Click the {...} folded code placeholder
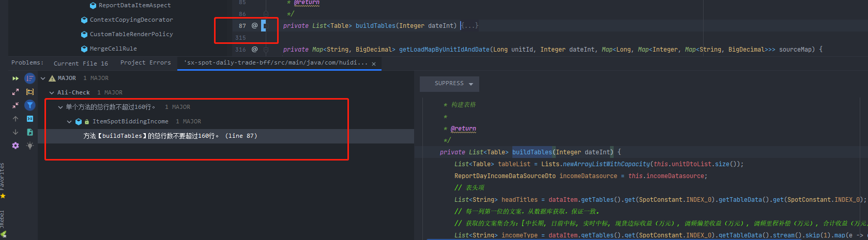The width and height of the screenshot is (868, 240). coord(469,25)
